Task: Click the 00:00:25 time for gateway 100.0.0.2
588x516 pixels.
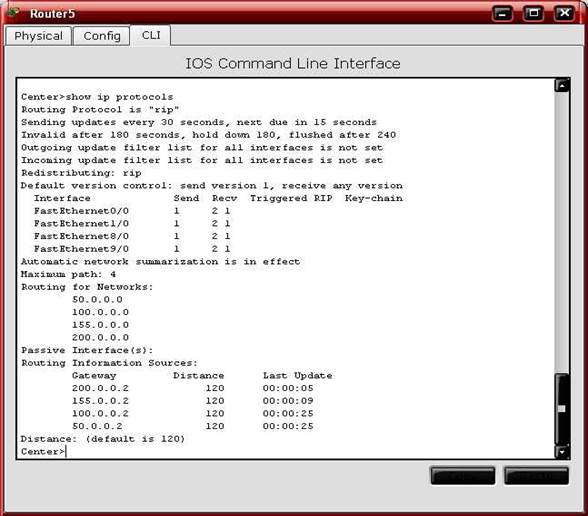Action: click(x=288, y=414)
